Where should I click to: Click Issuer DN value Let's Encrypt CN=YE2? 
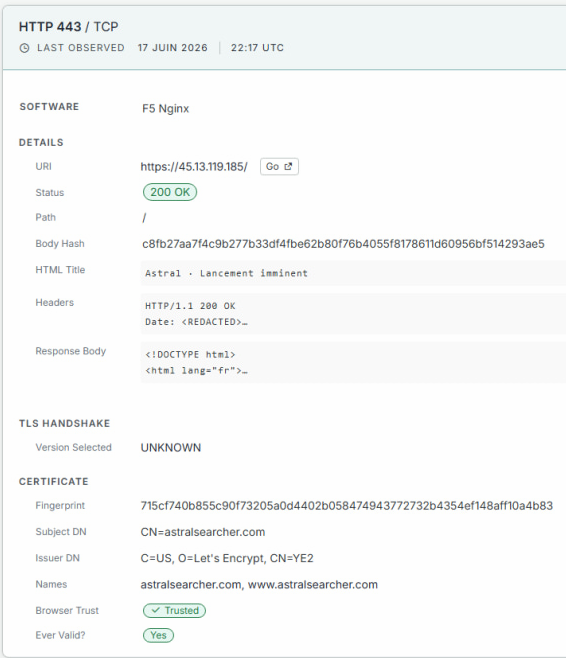point(227,558)
